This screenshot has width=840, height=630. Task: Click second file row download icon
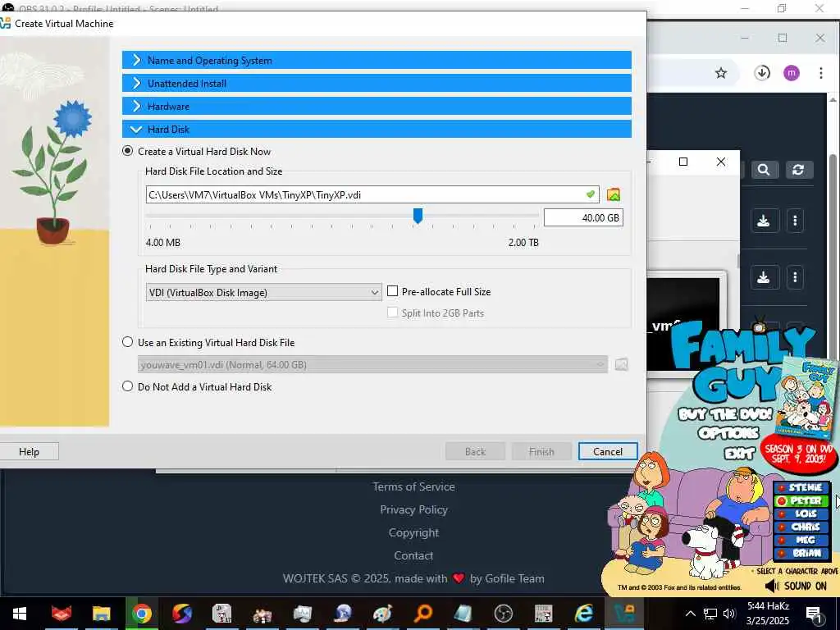(764, 277)
